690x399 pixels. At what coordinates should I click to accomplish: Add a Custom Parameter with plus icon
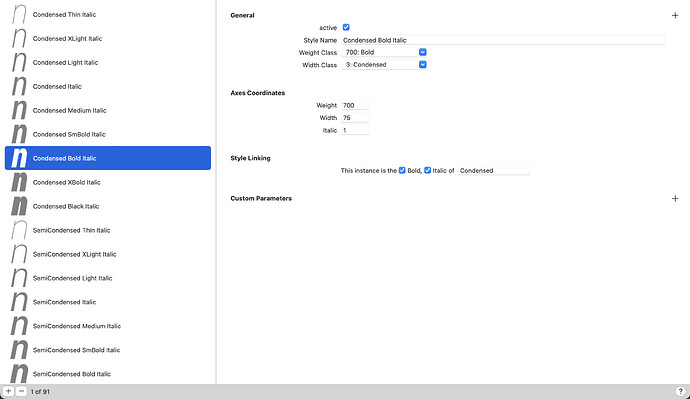675,198
